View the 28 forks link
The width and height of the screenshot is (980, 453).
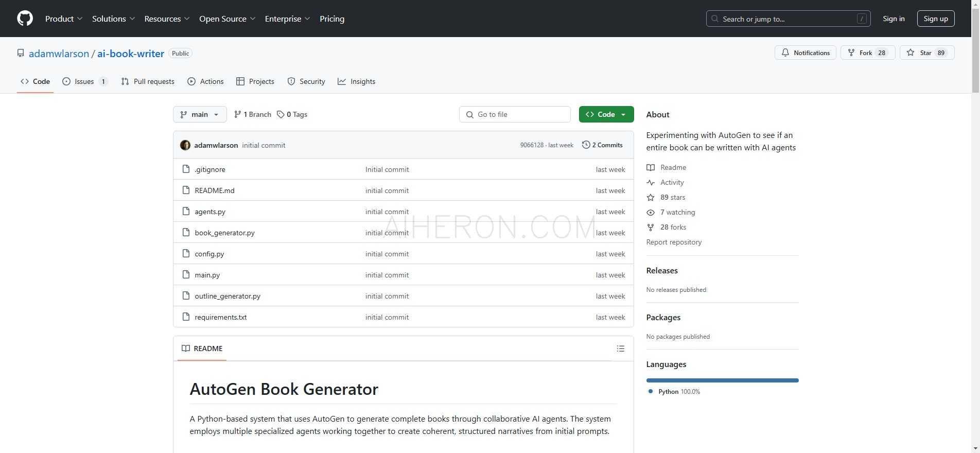[x=667, y=227]
